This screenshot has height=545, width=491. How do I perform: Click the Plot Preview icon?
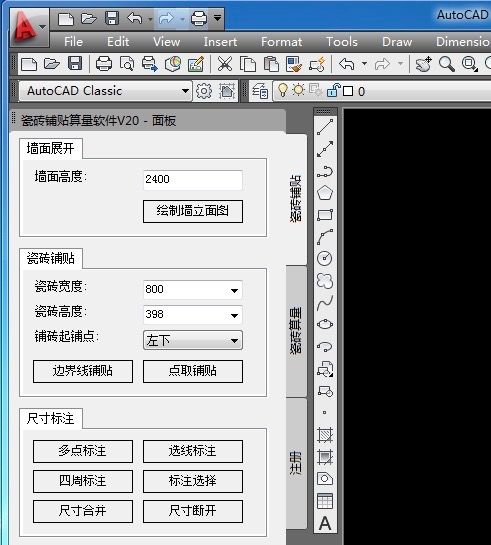coord(127,64)
